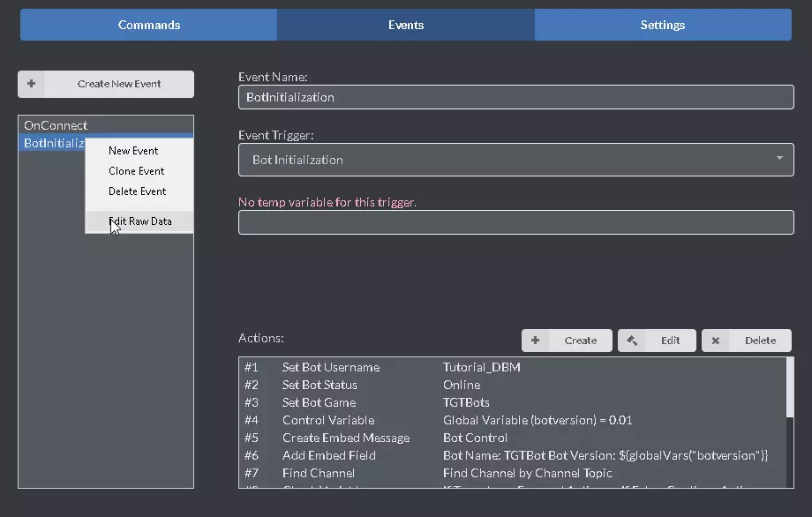Click the Event Name text field
Viewport: 812px width, 517px height.
(515, 97)
